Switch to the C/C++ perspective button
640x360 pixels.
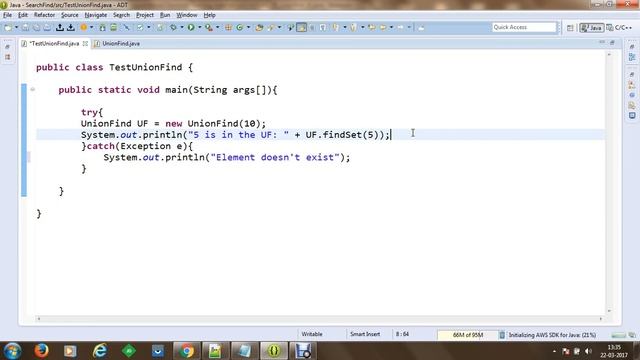pyautogui.click(x=619, y=28)
